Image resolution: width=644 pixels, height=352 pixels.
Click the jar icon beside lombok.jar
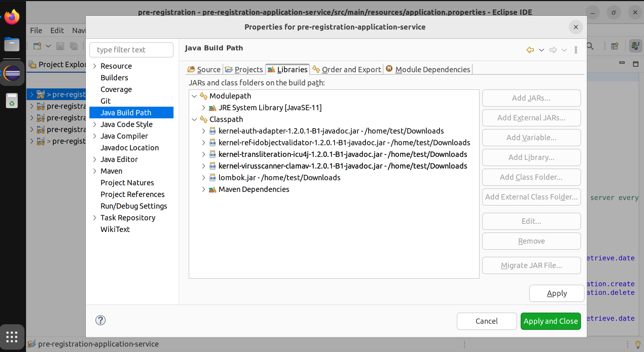(213, 178)
